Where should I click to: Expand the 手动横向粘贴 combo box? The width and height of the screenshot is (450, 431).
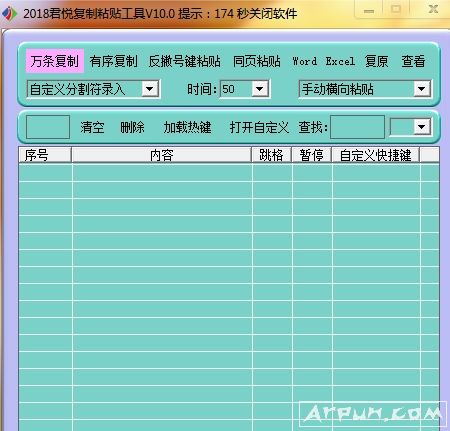tap(422, 89)
